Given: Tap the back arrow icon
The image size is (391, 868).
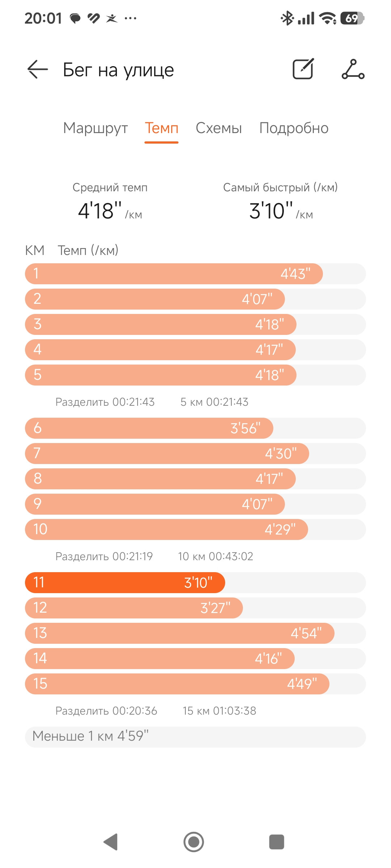Looking at the screenshot, I should coord(38,69).
